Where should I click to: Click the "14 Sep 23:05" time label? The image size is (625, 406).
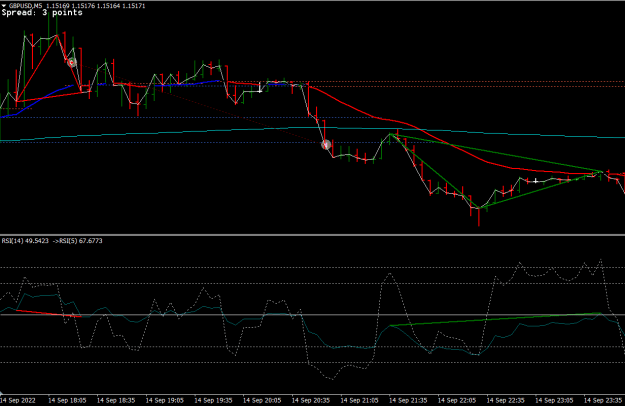(x=554, y=400)
